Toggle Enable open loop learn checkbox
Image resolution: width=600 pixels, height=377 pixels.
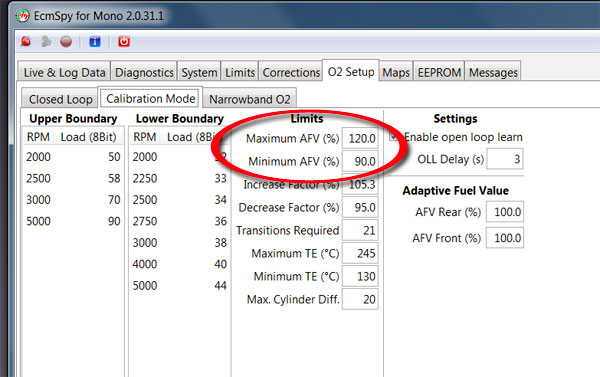[x=394, y=136]
